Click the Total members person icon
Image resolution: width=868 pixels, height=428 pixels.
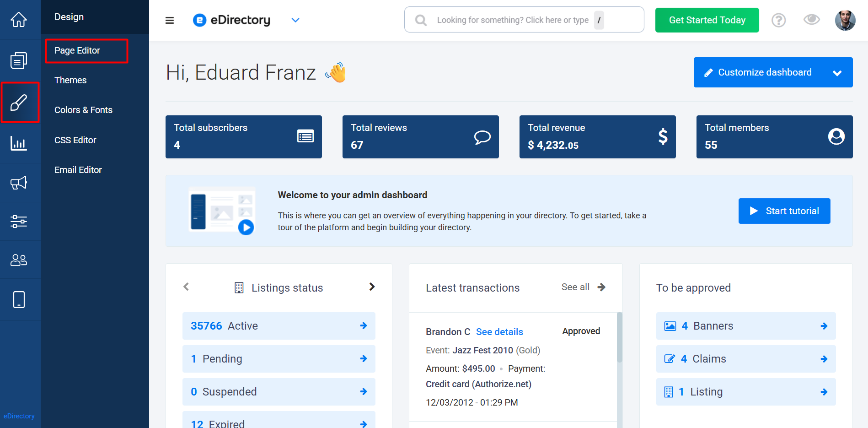pyautogui.click(x=836, y=136)
